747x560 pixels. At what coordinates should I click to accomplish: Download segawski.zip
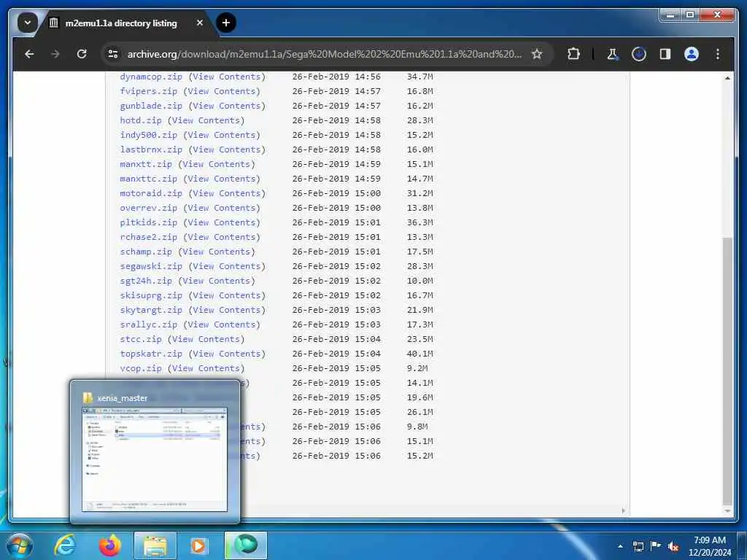tap(150, 266)
